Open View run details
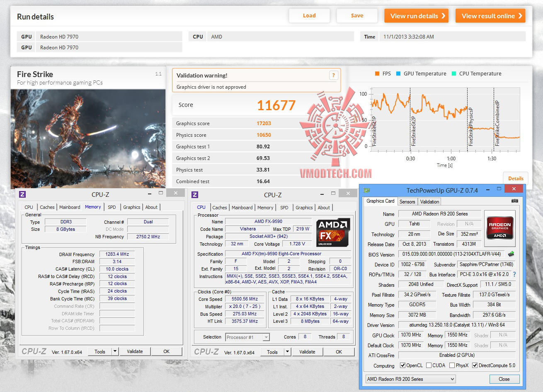Viewport: 543px width, 392px height. coord(417,16)
